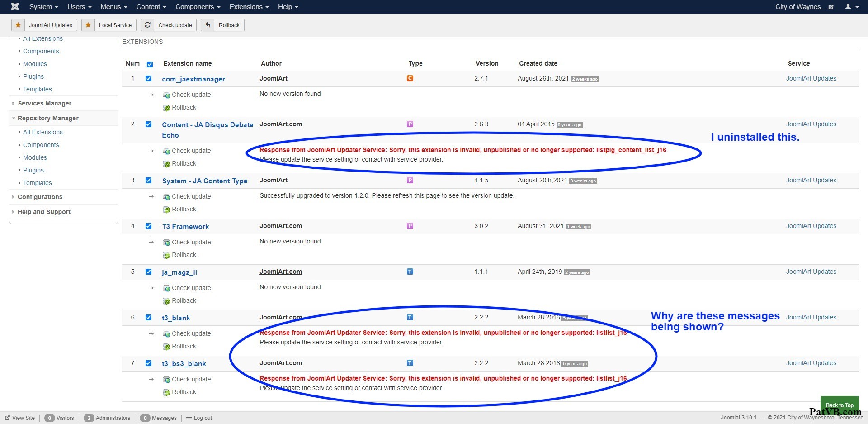The height and width of the screenshot is (424, 868).
Task: Select All Extensions under Repository Manager
Action: pyautogui.click(x=43, y=132)
